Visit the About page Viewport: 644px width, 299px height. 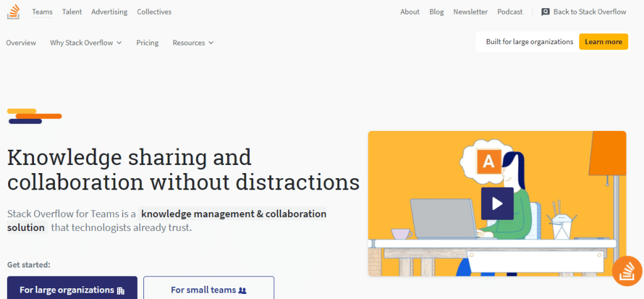click(410, 12)
